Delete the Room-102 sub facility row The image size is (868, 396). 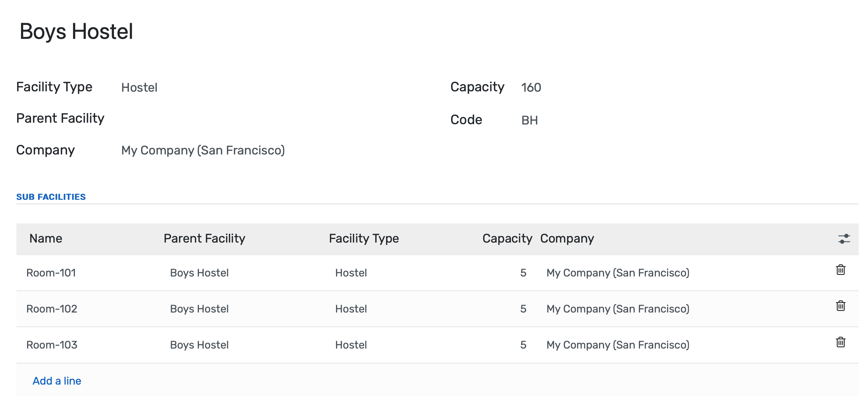[841, 306]
